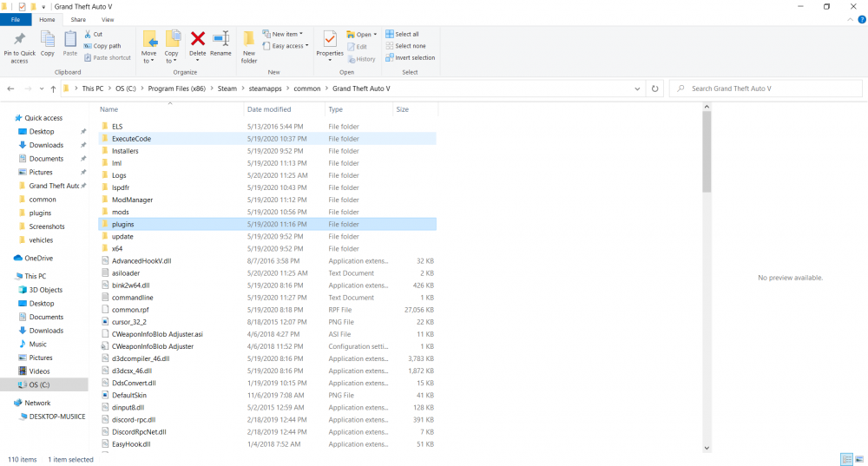The image size is (868, 466).
Task: Switch to large icons view layout
Action: pyautogui.click(x=858, y=459)
